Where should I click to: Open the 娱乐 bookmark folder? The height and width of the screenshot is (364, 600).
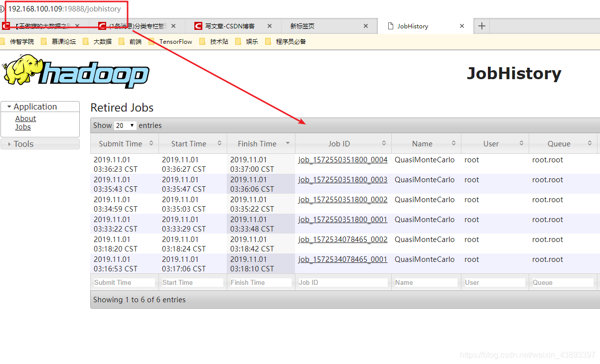(247, 42)
